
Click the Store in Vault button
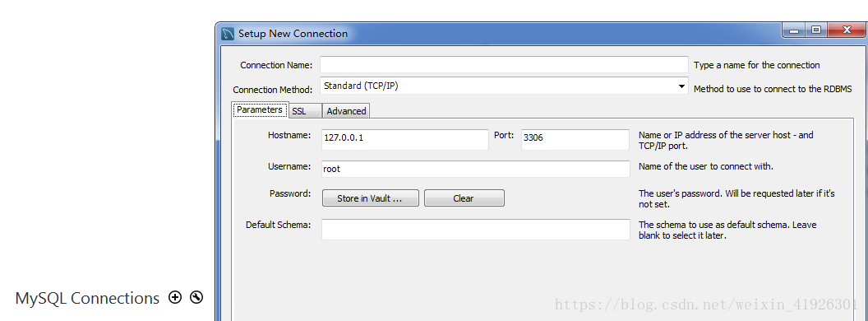(x=371, y=198)
